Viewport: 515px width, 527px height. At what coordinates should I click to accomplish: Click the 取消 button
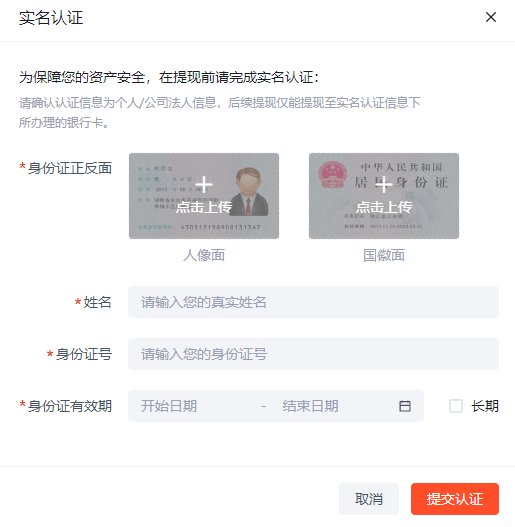[x=369, y=499]
